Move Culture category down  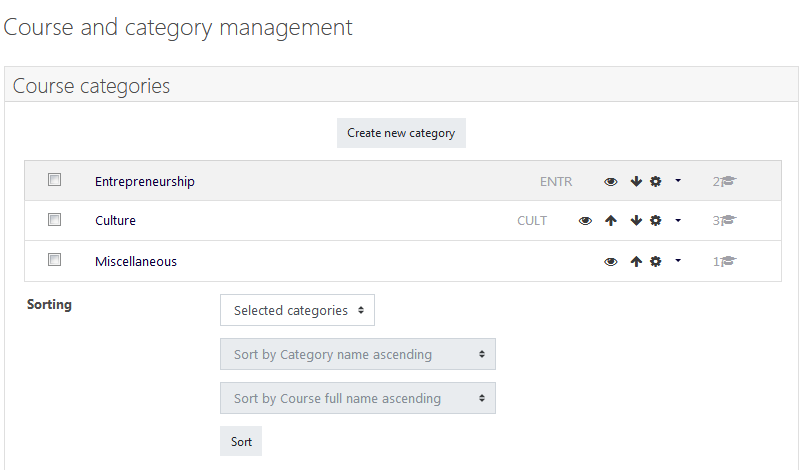tap(636, 221)
